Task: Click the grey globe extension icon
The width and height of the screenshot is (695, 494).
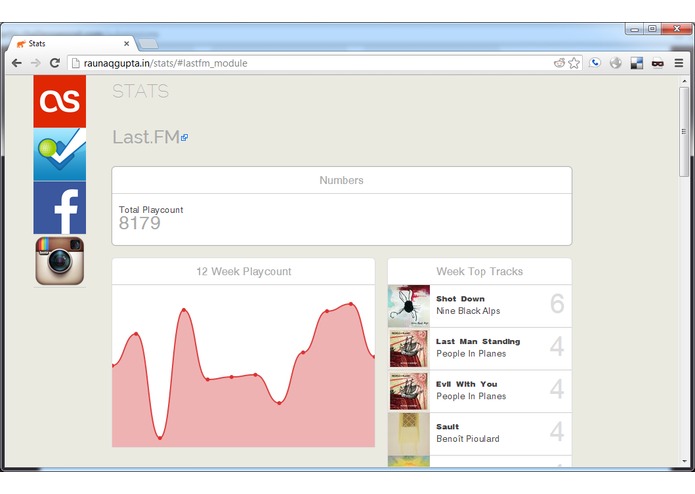Action: point(616,63)
